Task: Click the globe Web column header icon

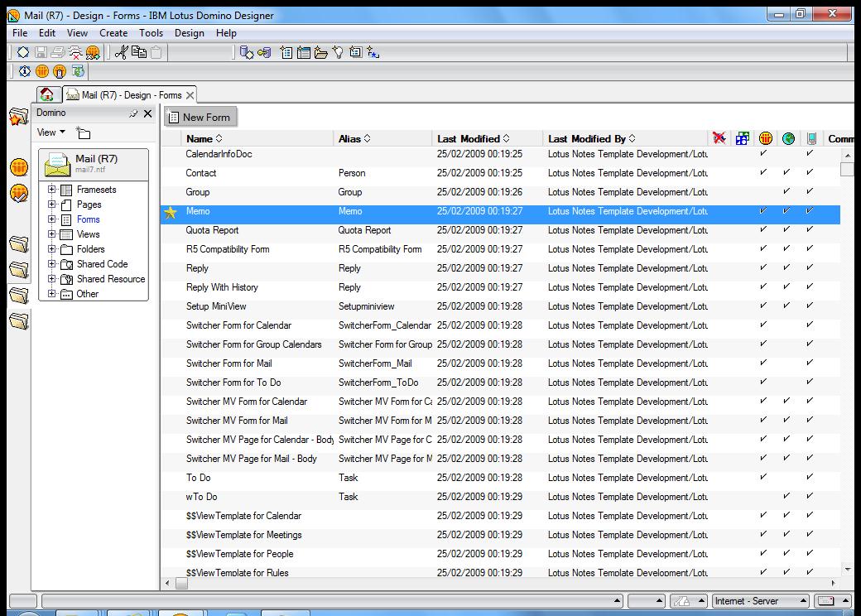Action: click(x=788, y=138)
